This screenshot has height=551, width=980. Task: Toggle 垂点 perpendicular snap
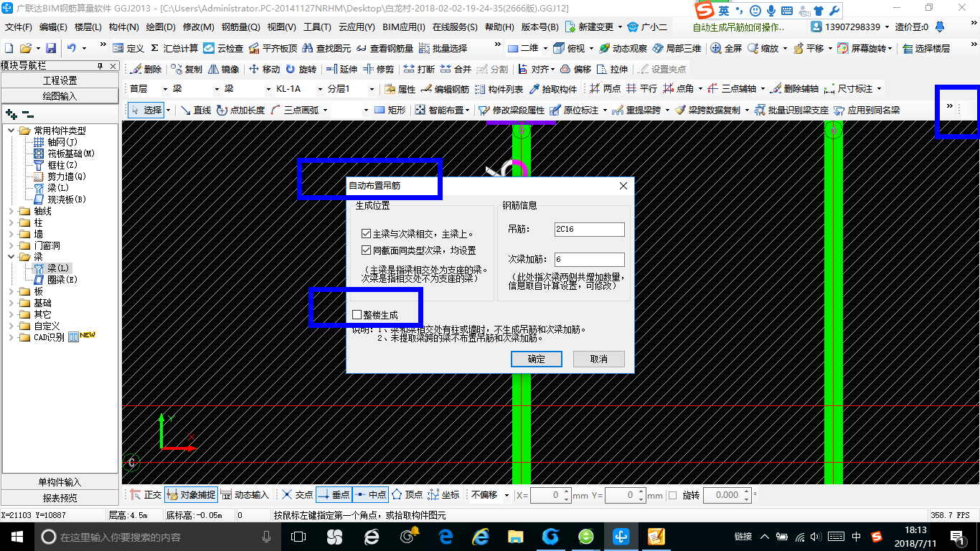tap(334, 495)
